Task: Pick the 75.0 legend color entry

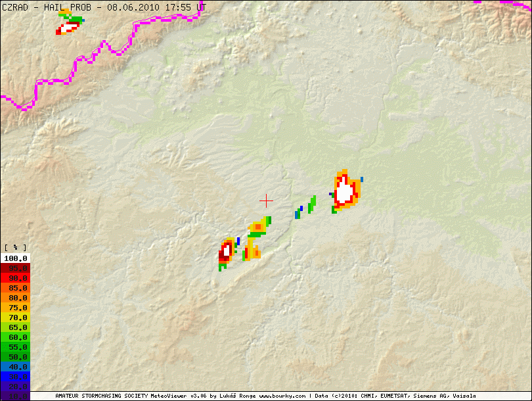Action: pyautogui.click(x=15, y=308)
